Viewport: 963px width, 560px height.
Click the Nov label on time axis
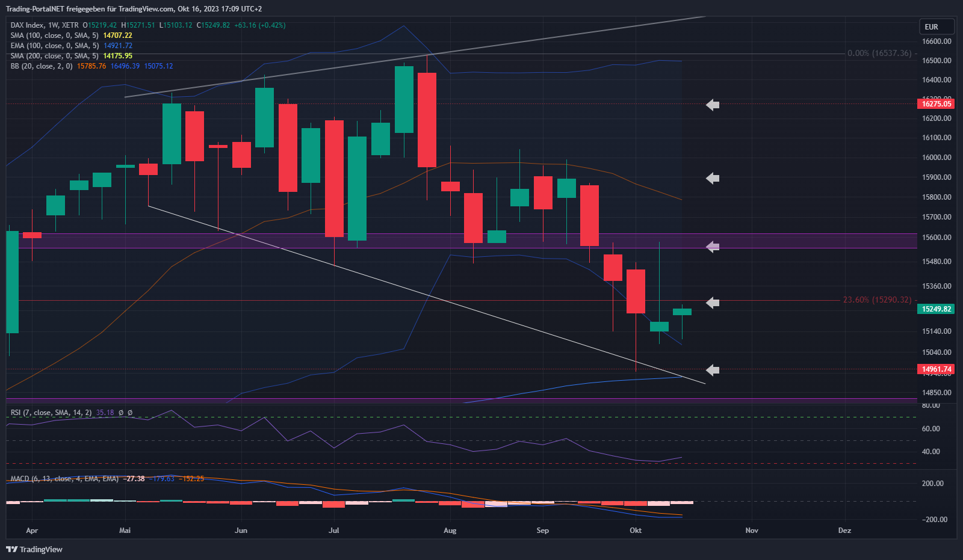tap(752, 531)
